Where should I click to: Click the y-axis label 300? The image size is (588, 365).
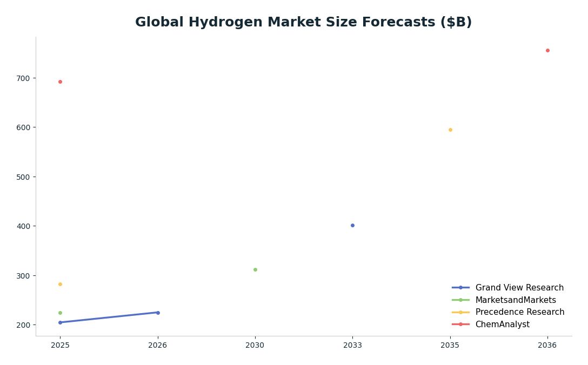tap(23, 276)
